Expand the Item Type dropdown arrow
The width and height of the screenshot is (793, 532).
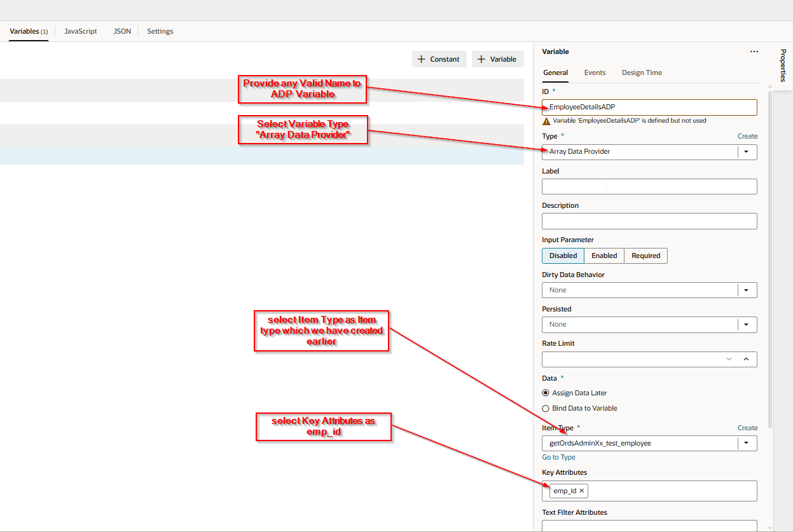tap(747, 443)
